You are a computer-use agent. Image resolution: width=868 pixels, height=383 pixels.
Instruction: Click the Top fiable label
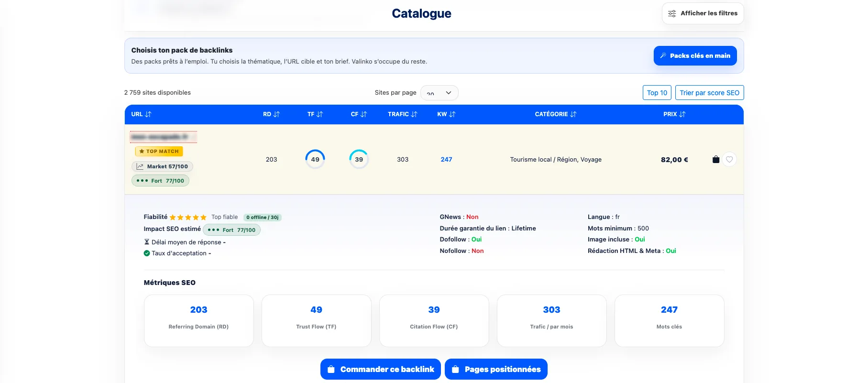point(224,217)
